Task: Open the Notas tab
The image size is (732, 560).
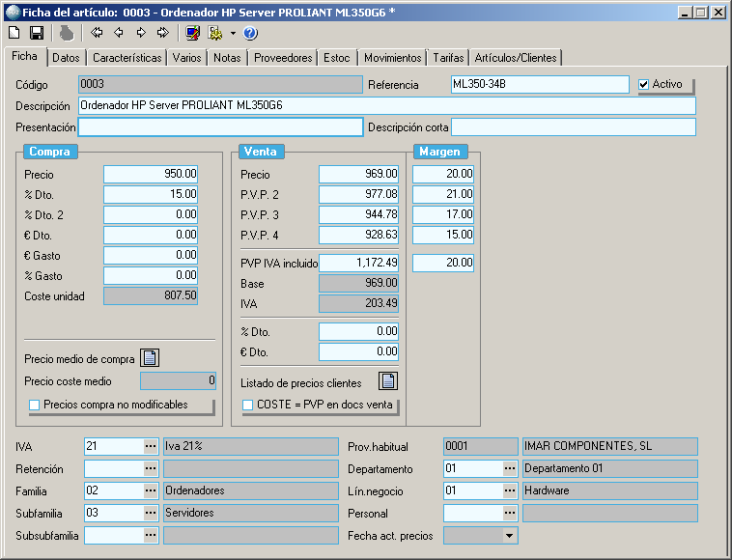Action: click(x=227, y=58)
